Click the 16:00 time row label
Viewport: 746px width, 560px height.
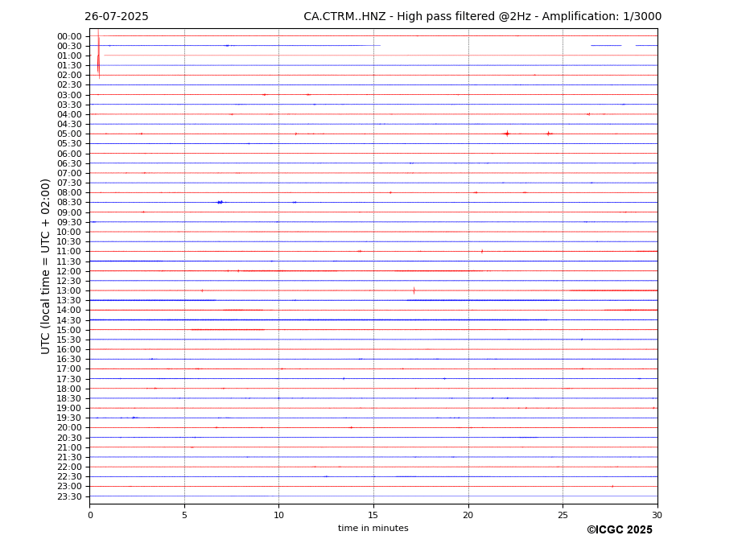tap(69, 350)
